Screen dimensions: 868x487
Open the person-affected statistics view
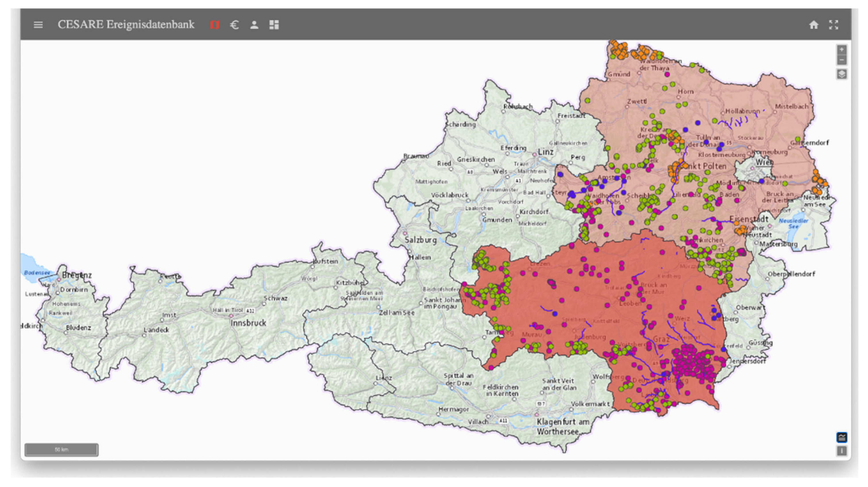(254, 25)
